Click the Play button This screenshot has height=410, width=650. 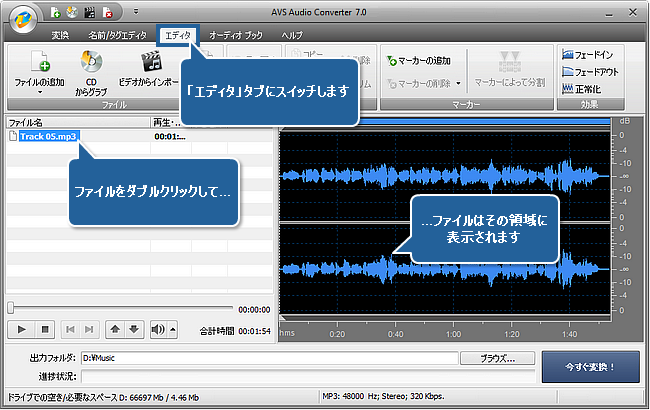click(x=22, y=330)
